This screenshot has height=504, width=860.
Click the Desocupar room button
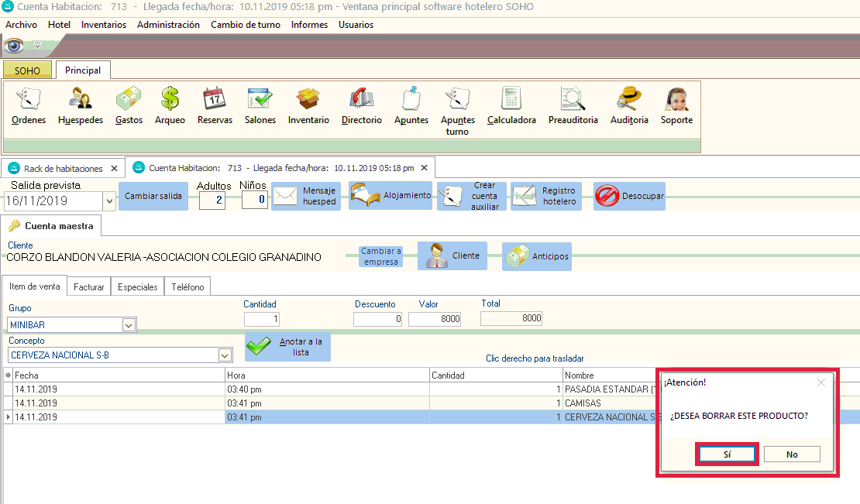click(x=629, y=197)
